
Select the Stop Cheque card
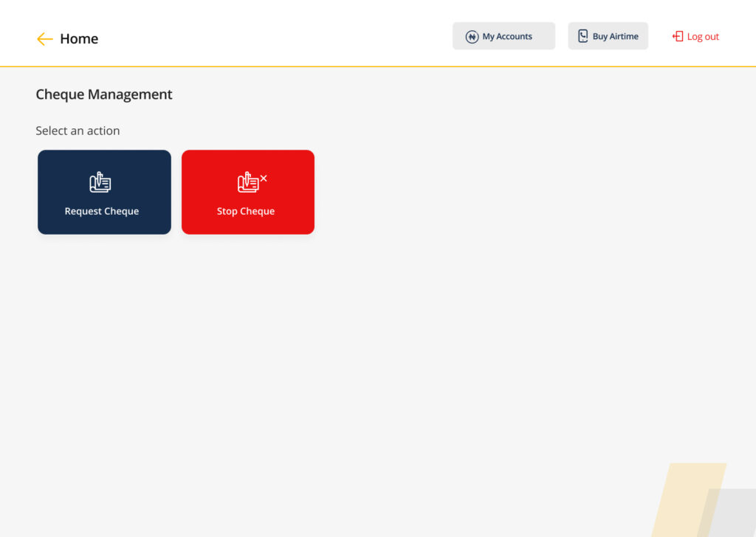click(248, 193)
